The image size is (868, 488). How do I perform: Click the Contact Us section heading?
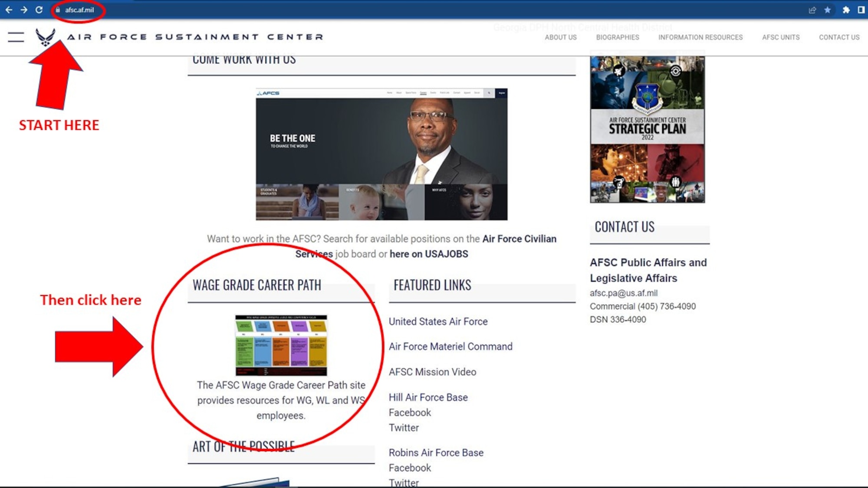coord(625,227)
